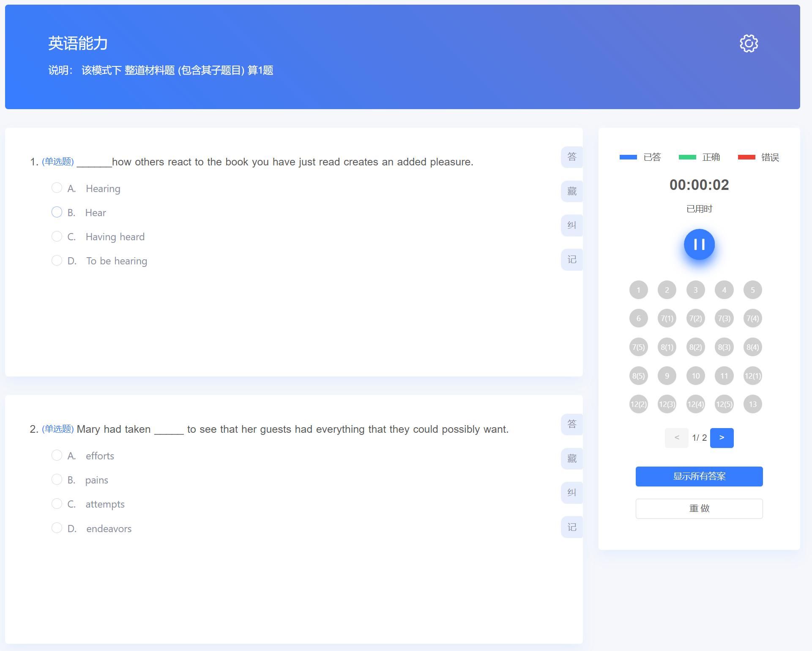Click 显示所有答案 show all answers button

point(699,476)
